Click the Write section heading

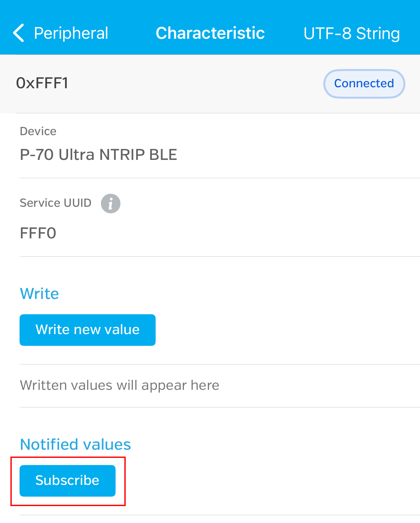39,294
